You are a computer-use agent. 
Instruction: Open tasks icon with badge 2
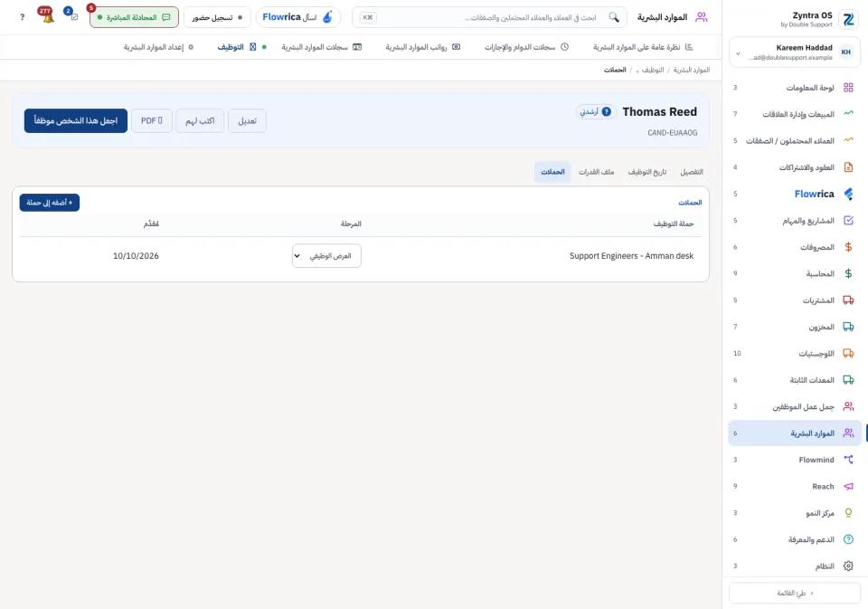pos(72,15)
